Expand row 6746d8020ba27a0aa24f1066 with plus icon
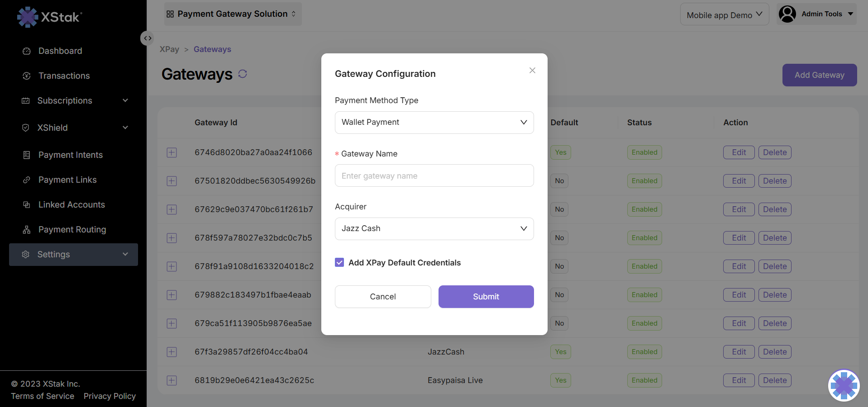868x407 pixels. coord(172,152)
